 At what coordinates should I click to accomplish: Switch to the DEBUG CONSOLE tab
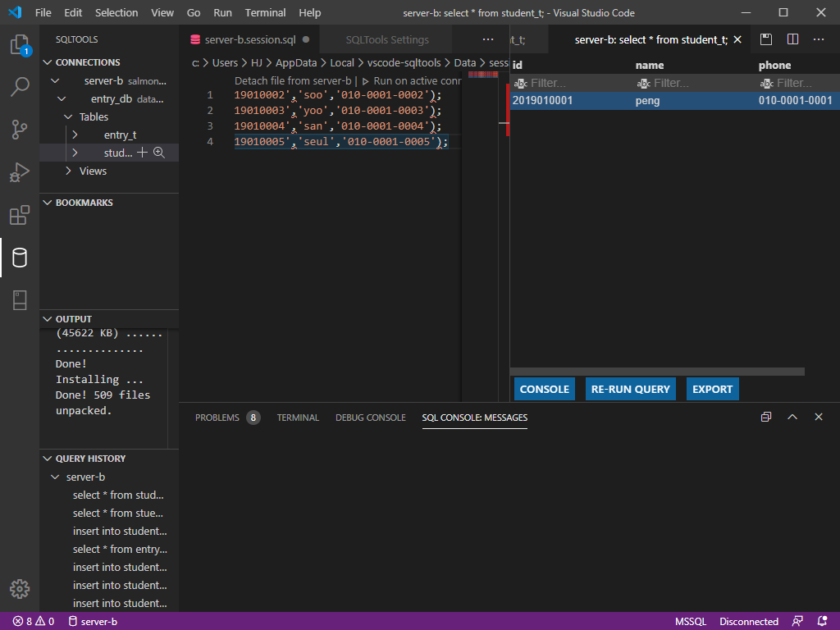(371, 418)
